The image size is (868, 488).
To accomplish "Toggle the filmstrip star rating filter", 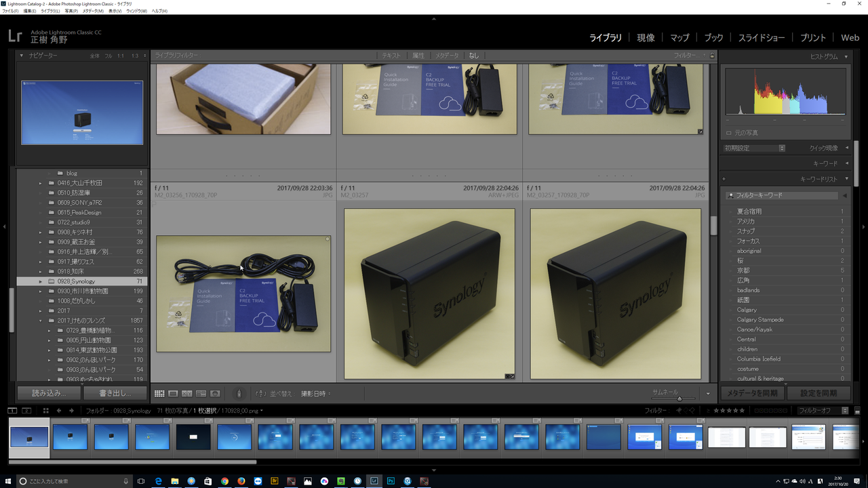I will 728,411.
